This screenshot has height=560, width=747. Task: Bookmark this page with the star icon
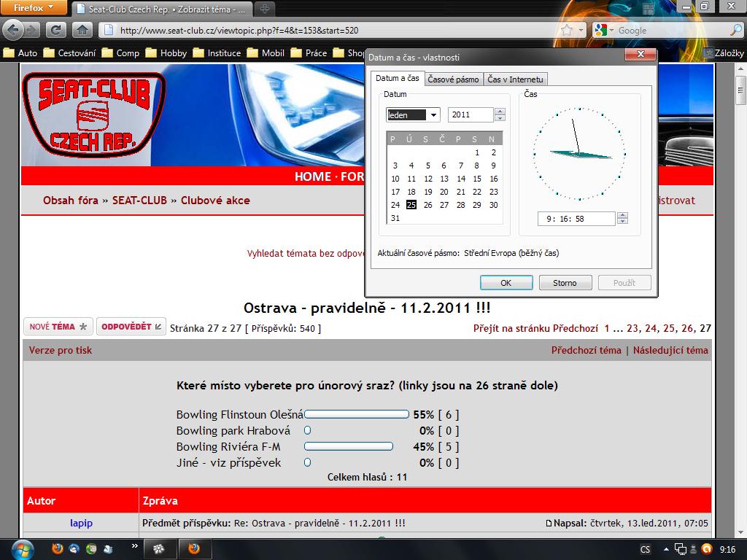(566, 31)
